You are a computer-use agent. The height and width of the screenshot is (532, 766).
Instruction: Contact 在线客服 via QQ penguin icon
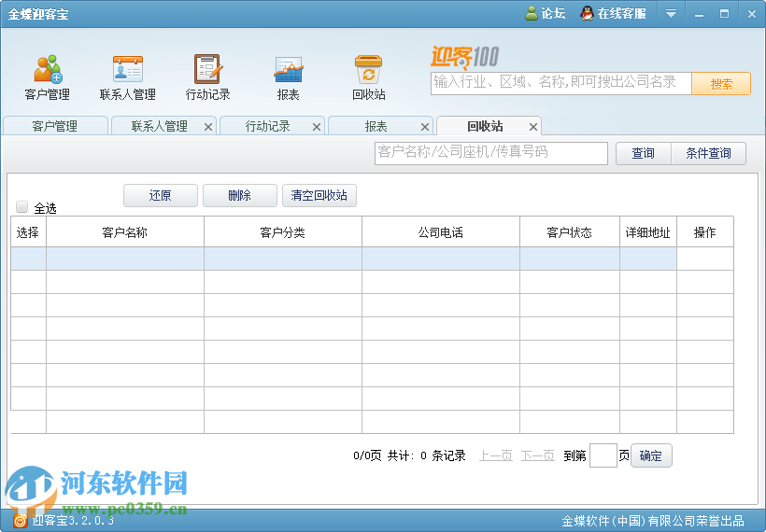[587, 13]
